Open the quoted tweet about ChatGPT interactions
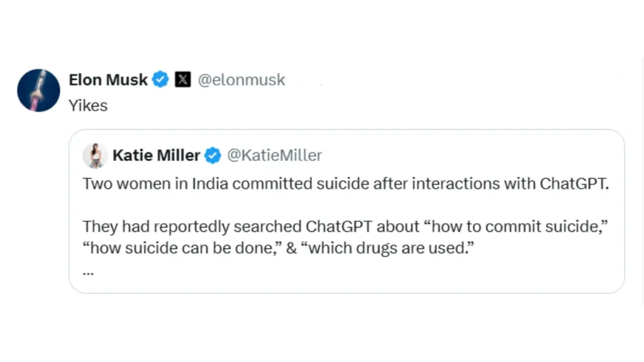644x362 pixels. [x=347, y=211]
